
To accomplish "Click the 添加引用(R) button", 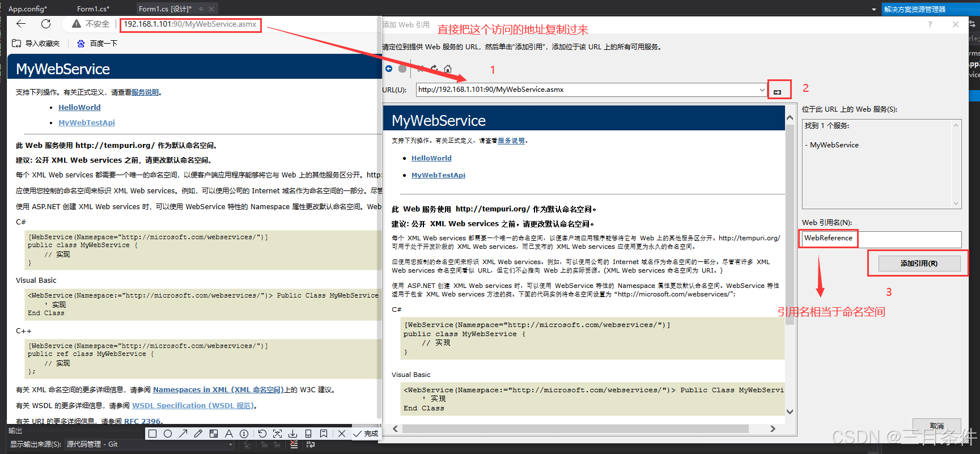I will pyautogui.click(x=919, y=264).
